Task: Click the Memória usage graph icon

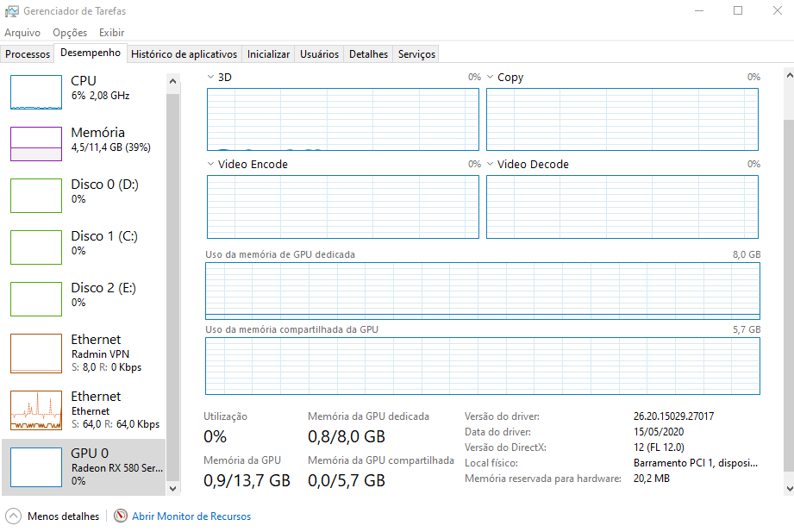Action: (36, 144)
